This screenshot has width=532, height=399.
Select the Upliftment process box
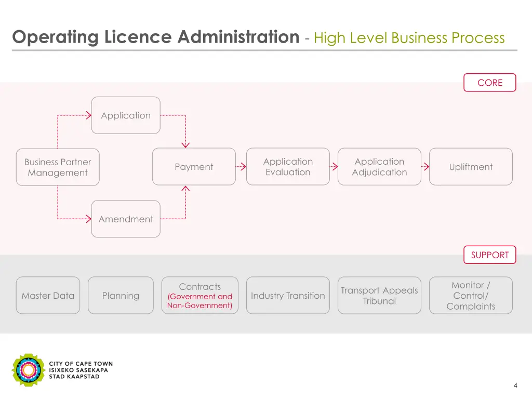tap(471, 167)
